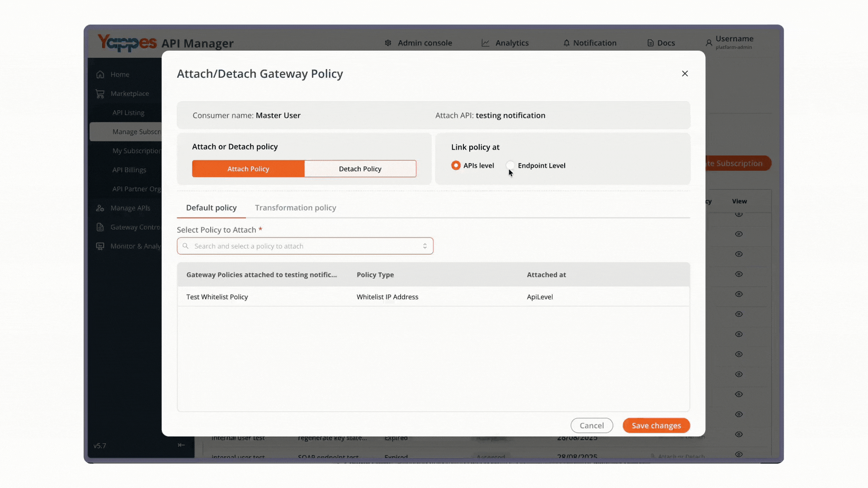
Task: Click the Marketplace cart icon
Action: (x=100, y=94)
